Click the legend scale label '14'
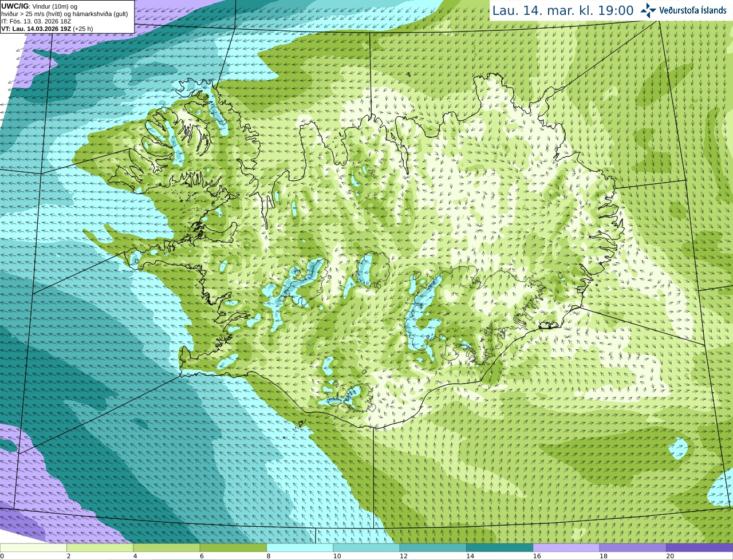 tap(470, 556)
